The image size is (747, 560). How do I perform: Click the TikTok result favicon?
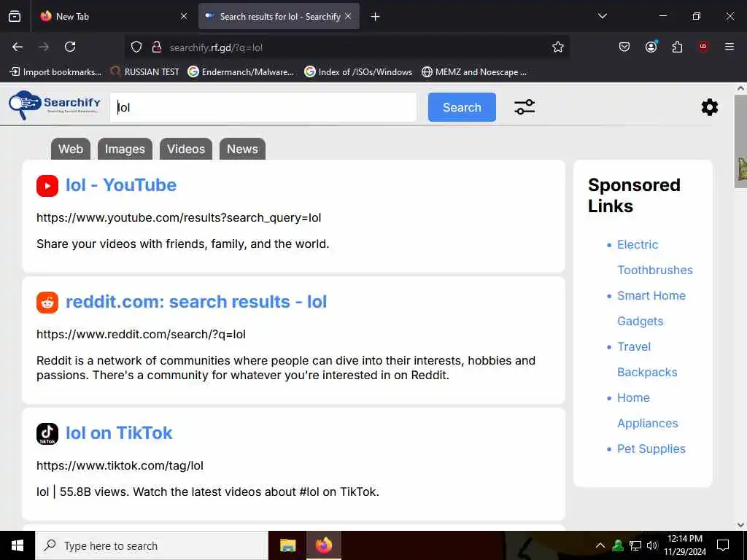click(x=47, y=434)
